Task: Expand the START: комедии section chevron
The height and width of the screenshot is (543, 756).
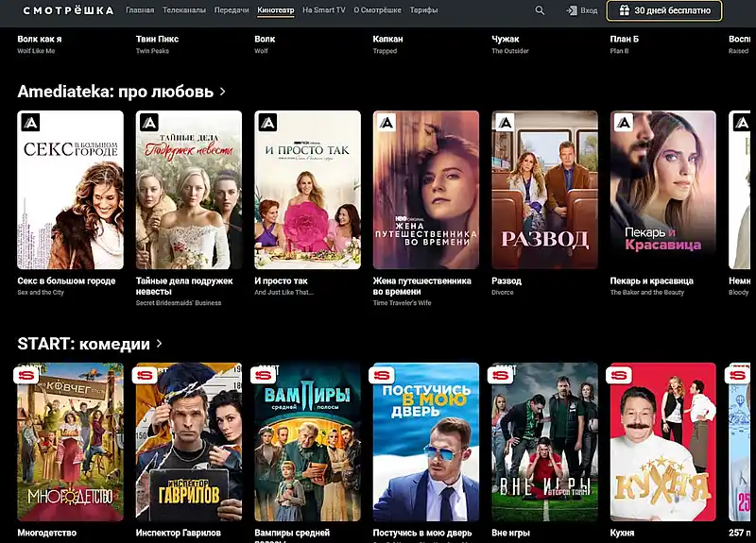Action: pos(160,344)
